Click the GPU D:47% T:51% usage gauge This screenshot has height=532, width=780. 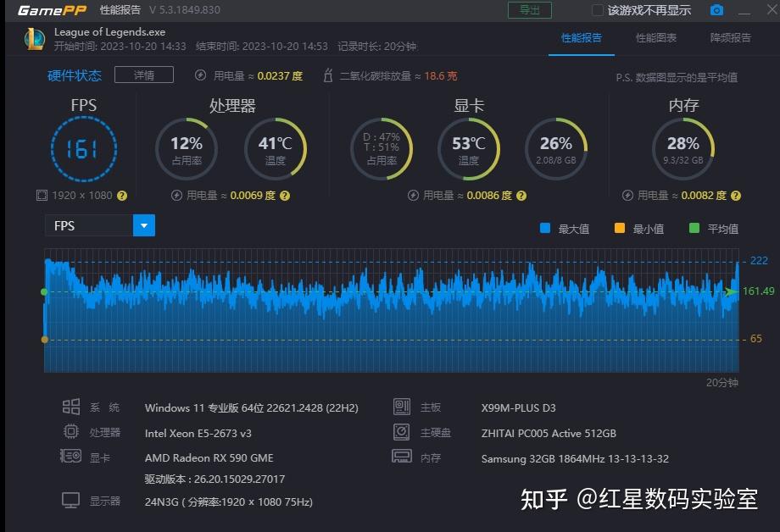(x=382, y=149)
